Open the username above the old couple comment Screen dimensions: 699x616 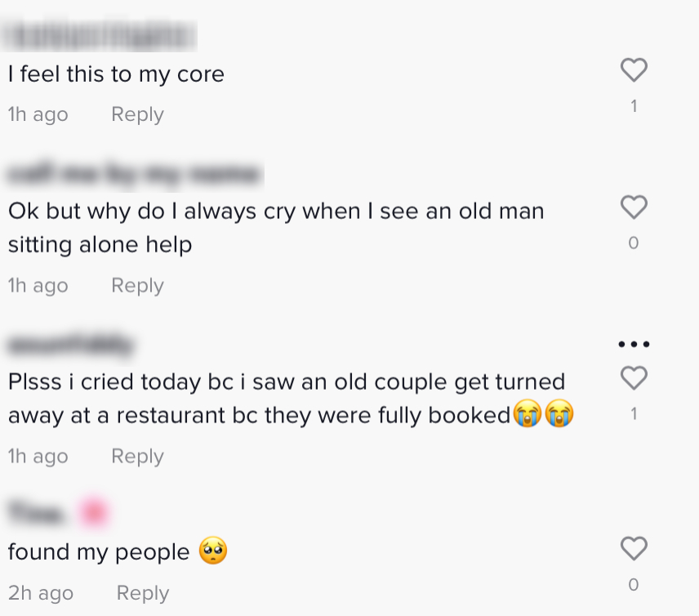70,345
